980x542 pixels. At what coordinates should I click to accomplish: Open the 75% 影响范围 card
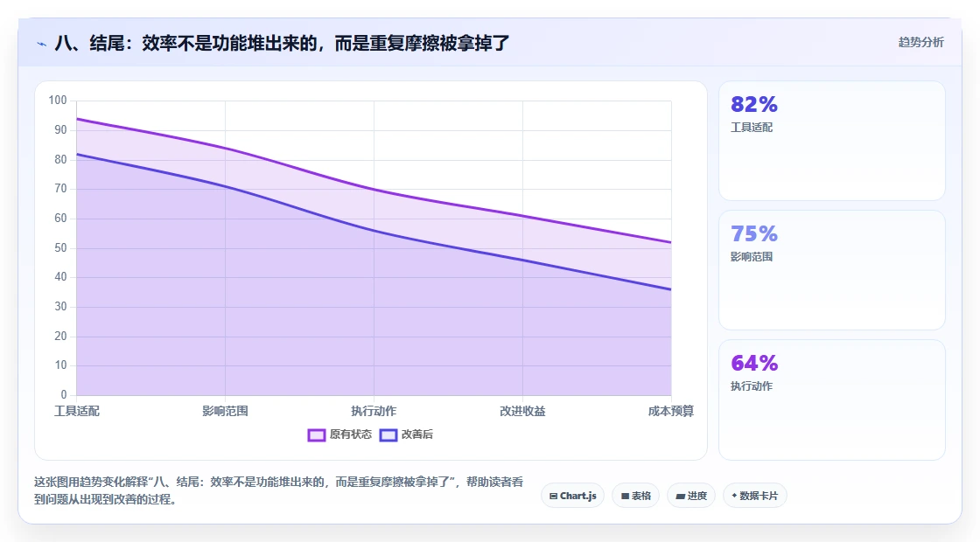(x=832, y=270)
